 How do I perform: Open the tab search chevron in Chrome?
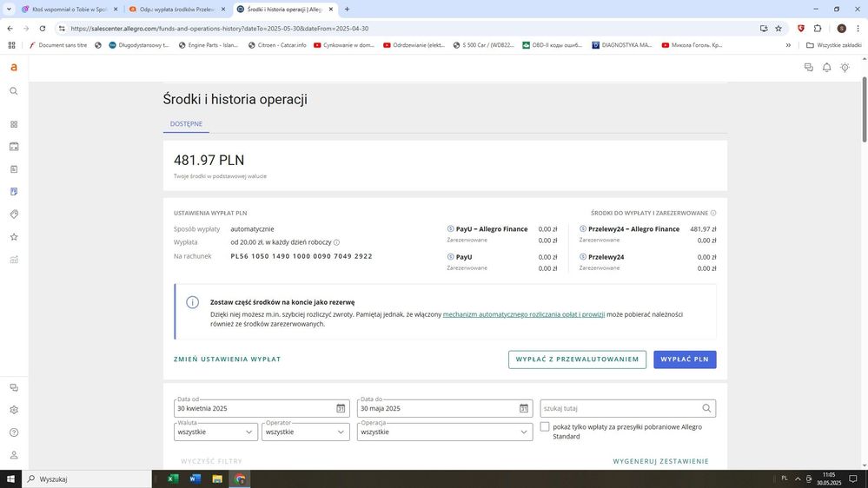click(x=9, y=10)
